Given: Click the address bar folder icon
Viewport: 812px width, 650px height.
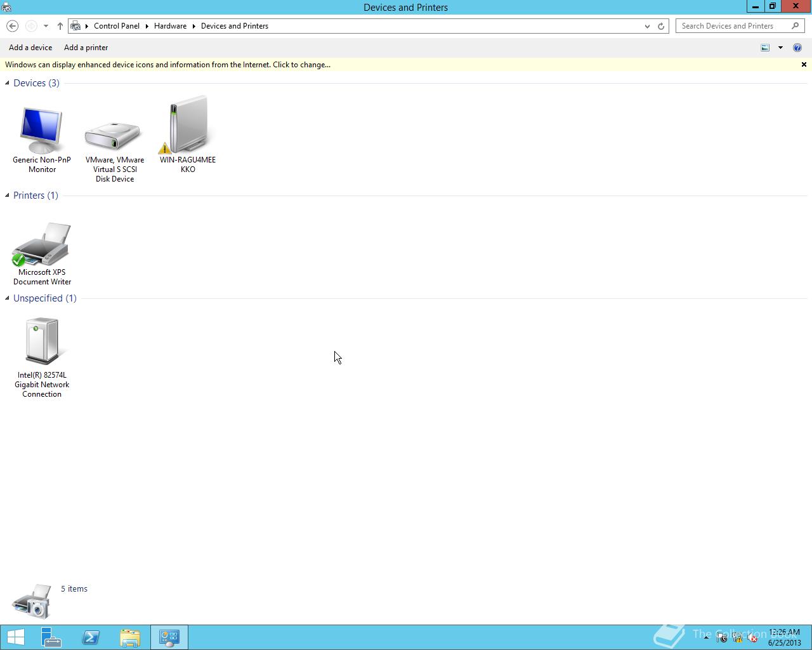Looking at the screenshot, I should click(75, 26).
